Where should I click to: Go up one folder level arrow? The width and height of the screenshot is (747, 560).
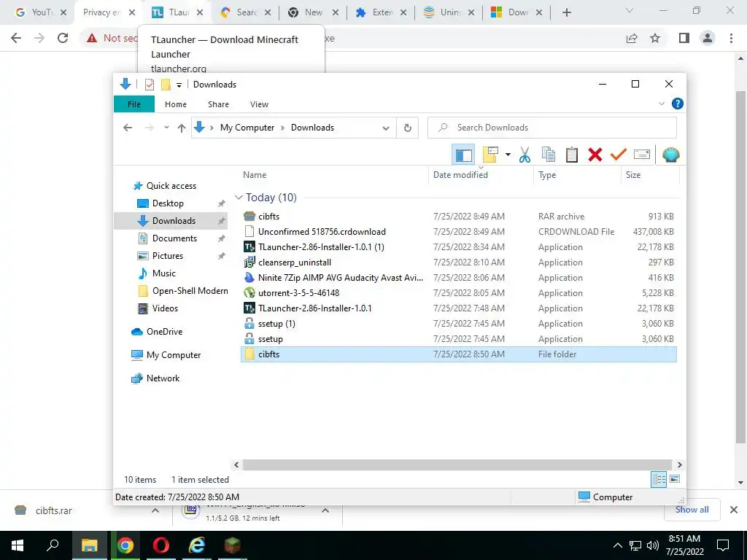(182, 128)
